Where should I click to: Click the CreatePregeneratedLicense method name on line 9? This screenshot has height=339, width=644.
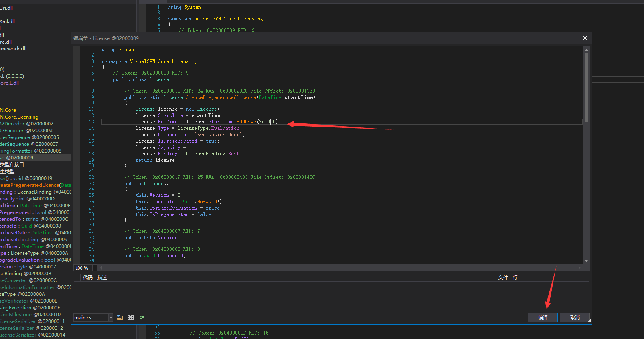point(221,97)
